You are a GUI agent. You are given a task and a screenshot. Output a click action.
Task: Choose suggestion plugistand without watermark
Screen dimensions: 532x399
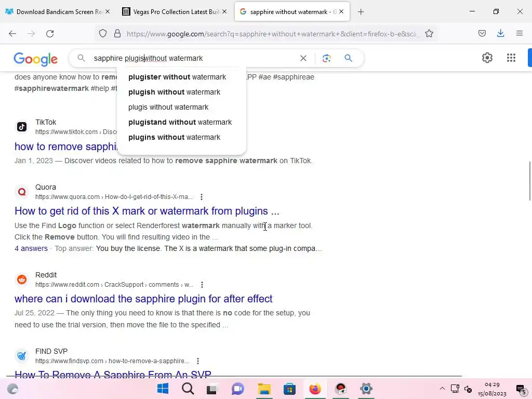click(181, 122)
